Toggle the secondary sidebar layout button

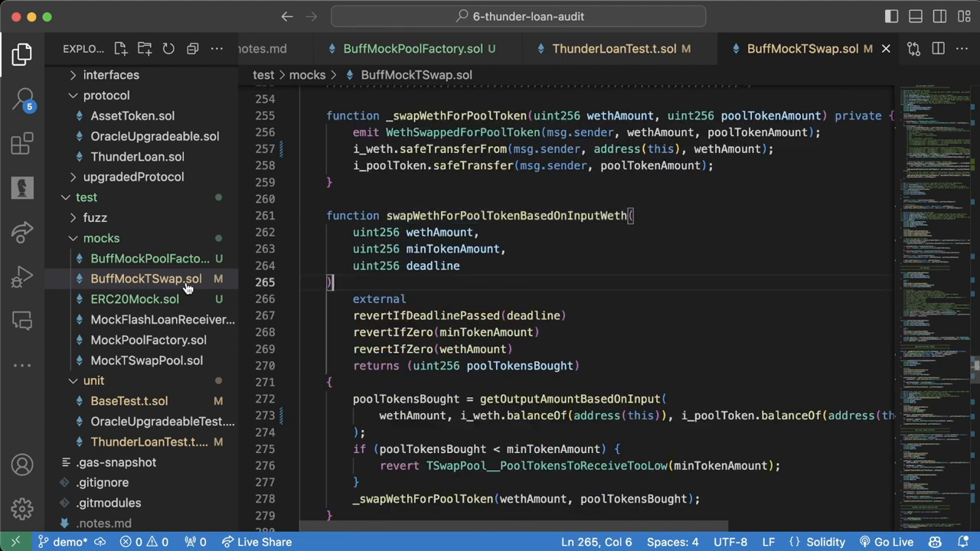point(939,16)
